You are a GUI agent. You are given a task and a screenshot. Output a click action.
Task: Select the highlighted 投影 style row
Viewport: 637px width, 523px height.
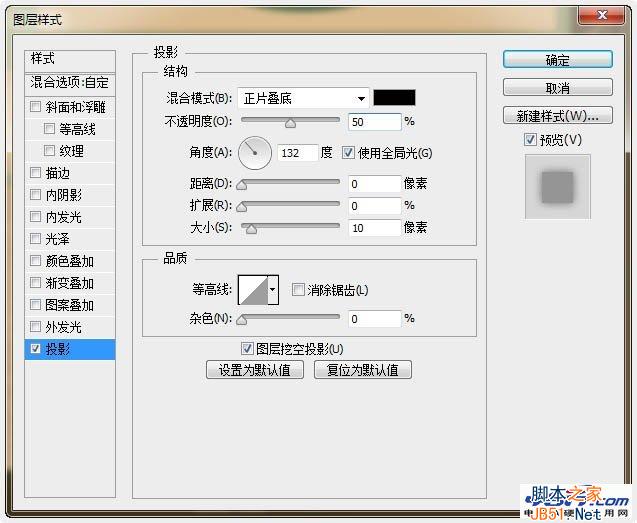pos(70,349)
